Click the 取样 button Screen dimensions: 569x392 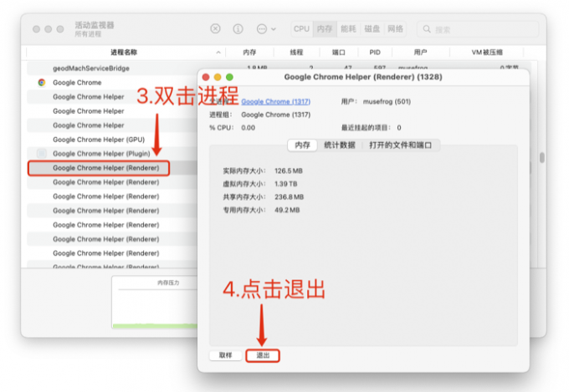pyautogui.click(x=225, y=355)
